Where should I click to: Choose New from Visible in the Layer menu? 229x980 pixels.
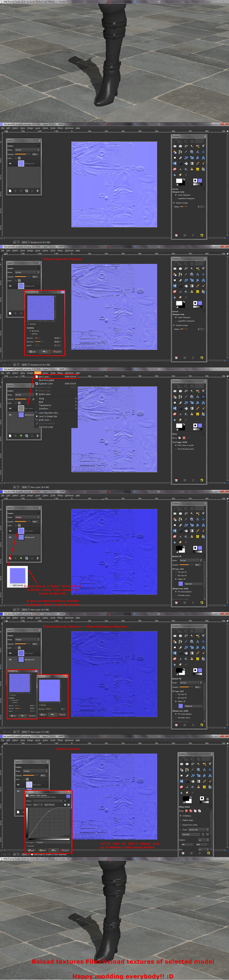coord(55,380)
